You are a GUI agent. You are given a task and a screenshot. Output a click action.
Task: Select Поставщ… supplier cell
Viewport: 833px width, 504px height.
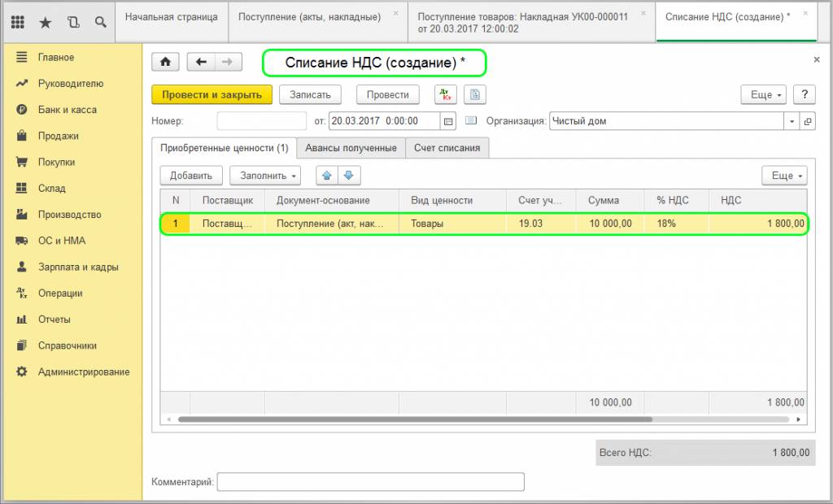pos(228,224)
